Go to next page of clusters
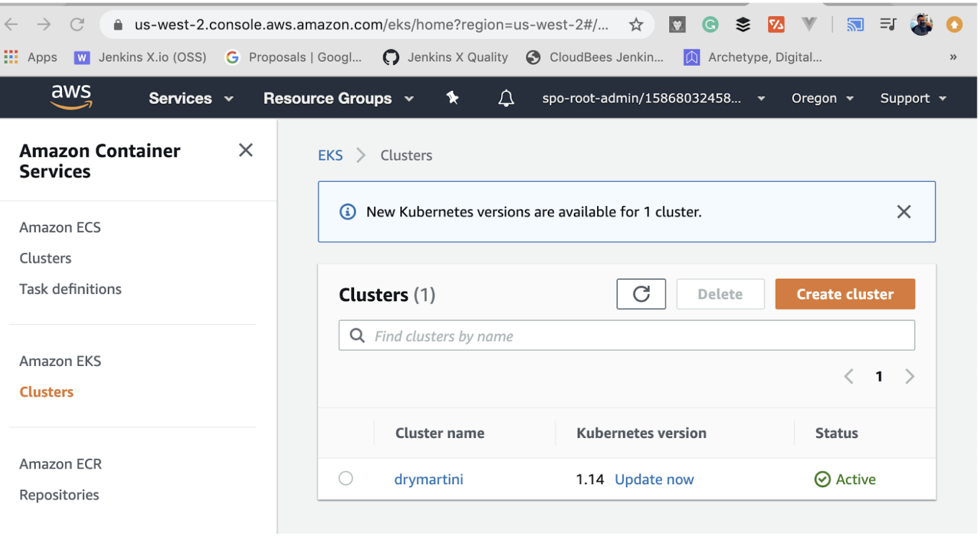 pos(909,376)
